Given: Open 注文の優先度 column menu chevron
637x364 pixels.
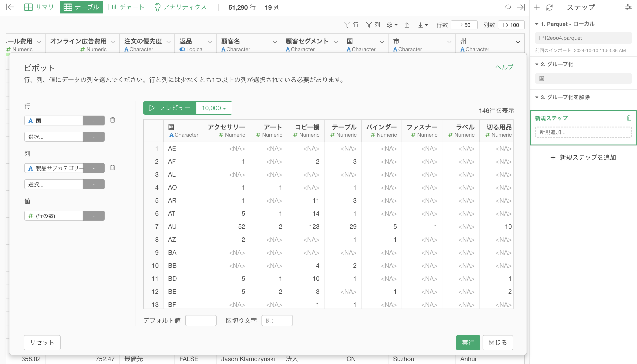Looking at the screenshot, I should coord(169,42).
